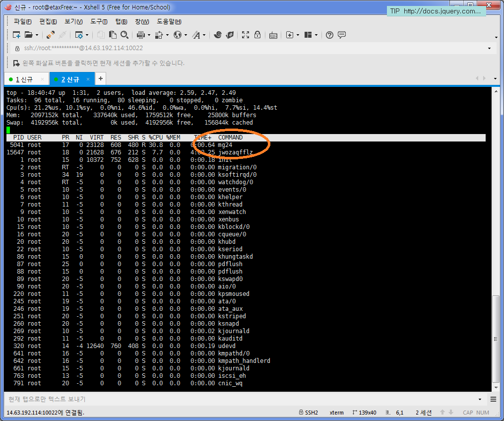Viewport: 504px width, 421px height.
Task: Click the jwozaqfflz process name
Action: point(235,152)
